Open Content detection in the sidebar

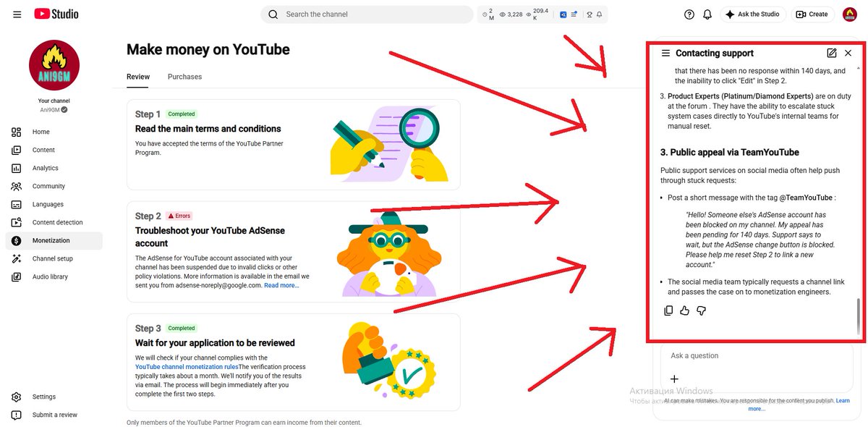click(54, 222)
